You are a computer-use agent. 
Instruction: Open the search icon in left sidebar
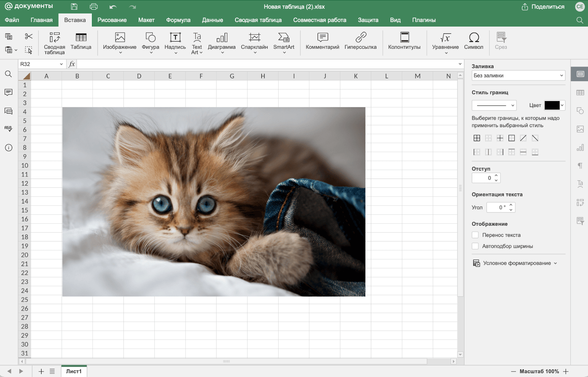(x=8, y=74)
